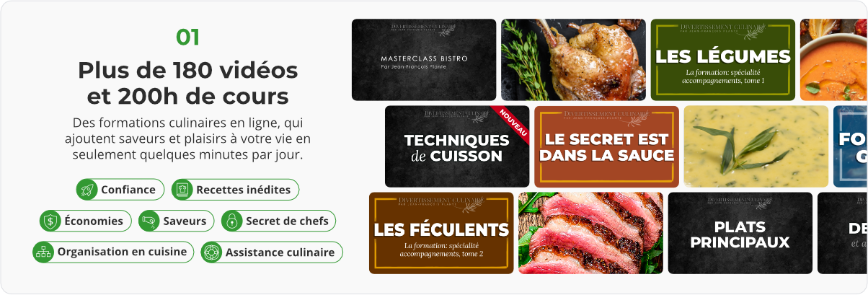The image size is (868, 295).
Task: Click the red Nouveau ribbon badge
Action: pos(512,124)
